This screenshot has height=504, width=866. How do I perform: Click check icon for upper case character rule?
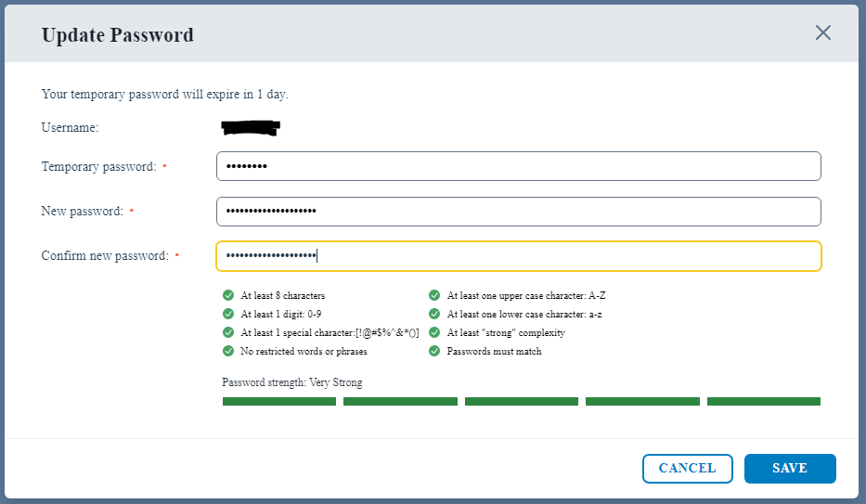tap(434, 295)
